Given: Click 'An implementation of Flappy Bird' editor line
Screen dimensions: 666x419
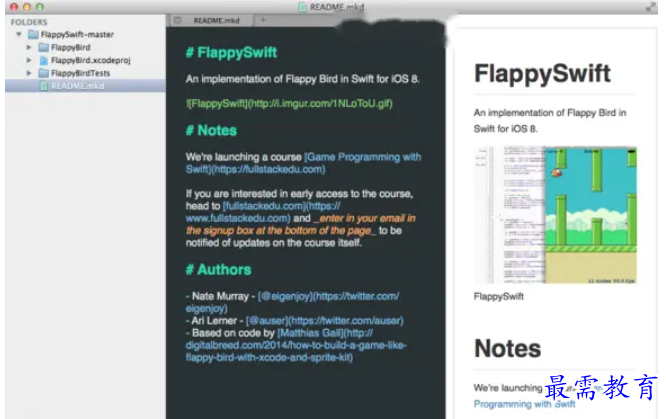Looking at the screenshot, I should 302,79.
